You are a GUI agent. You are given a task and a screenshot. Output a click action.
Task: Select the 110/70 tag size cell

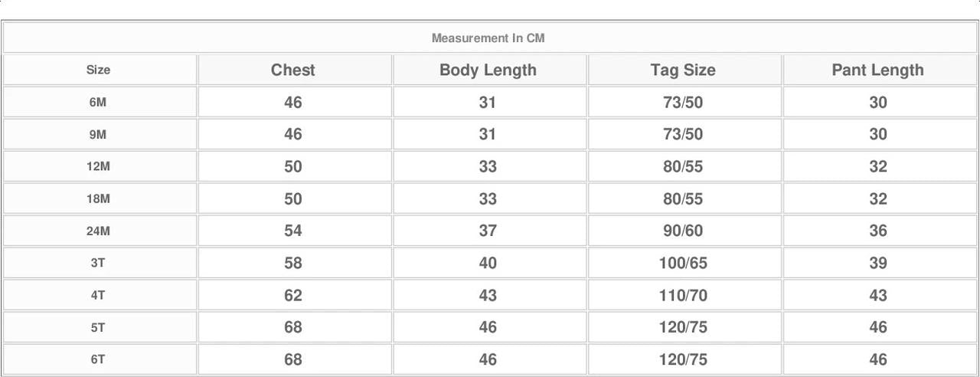(683, 295)
